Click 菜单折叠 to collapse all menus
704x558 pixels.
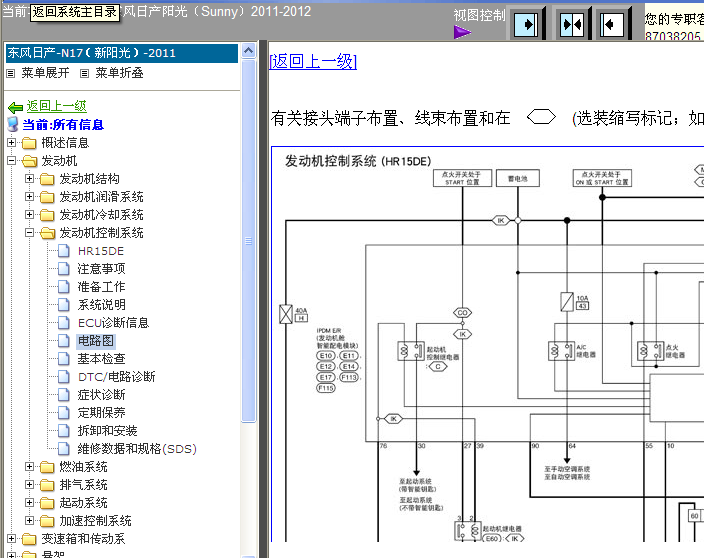119,73
